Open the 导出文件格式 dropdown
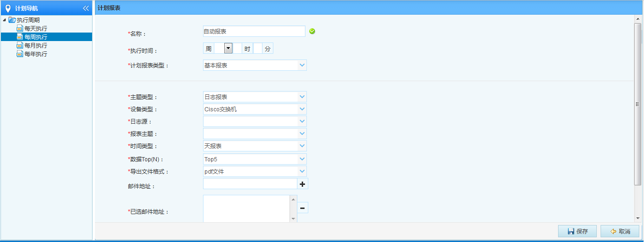Image resolution: width=644 pixels, height=242 pixels. click(x=302, y=171)
